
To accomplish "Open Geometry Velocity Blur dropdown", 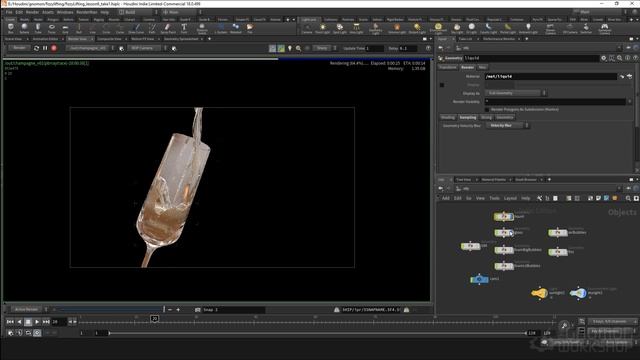I will 507,126.
